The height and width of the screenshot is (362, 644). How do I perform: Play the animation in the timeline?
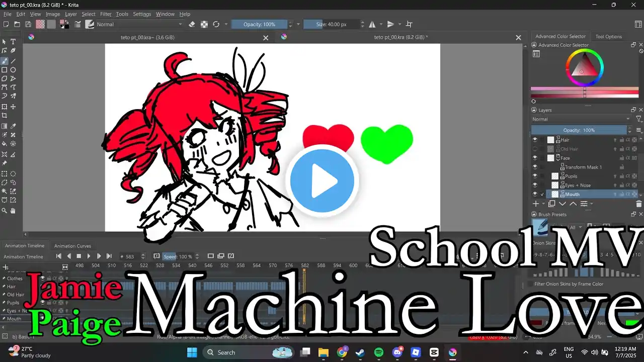[89, 256]
